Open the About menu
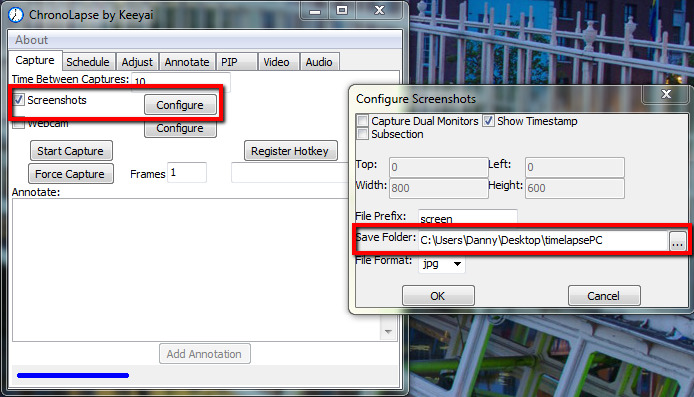This screenshot has height=397, width=694. click(x=31, y=40)
